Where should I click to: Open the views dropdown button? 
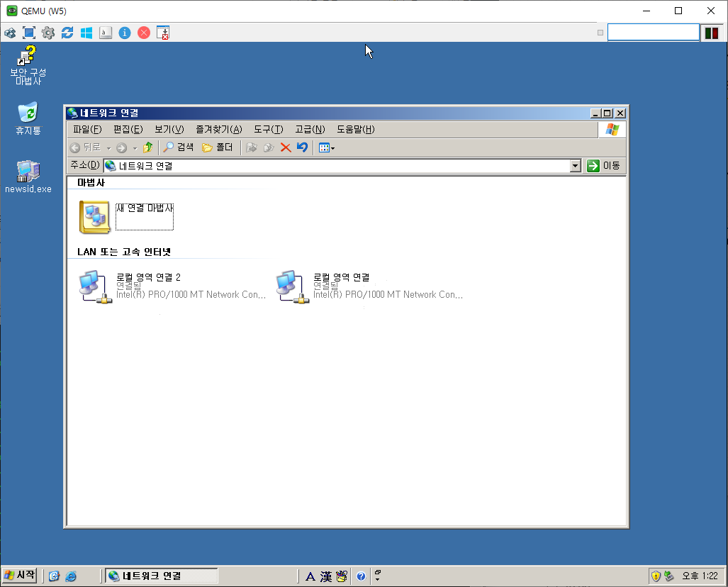(x=326, y=148)
